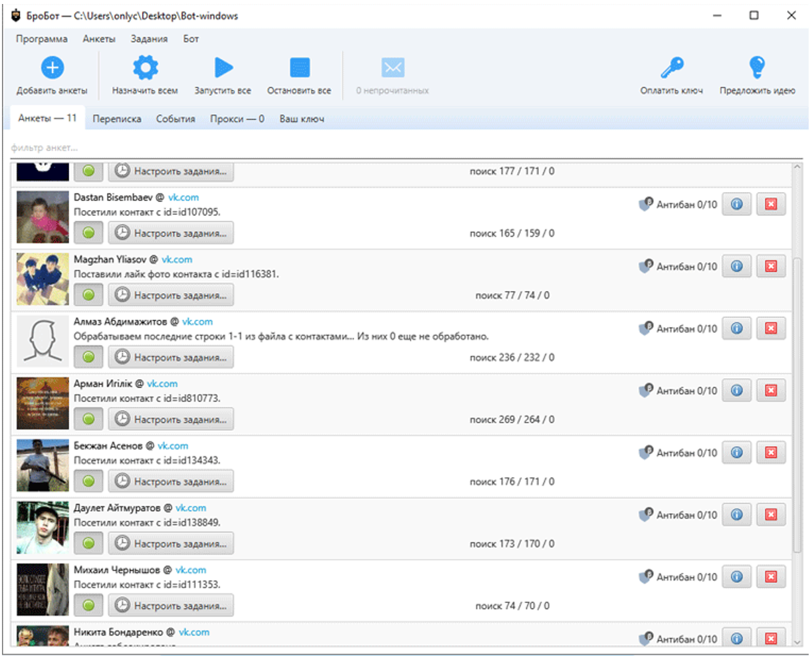Screen dimensions: 812x658
Task: Click Настроить задания for Бекжан Асенов
Action: (x=171, y=482)
